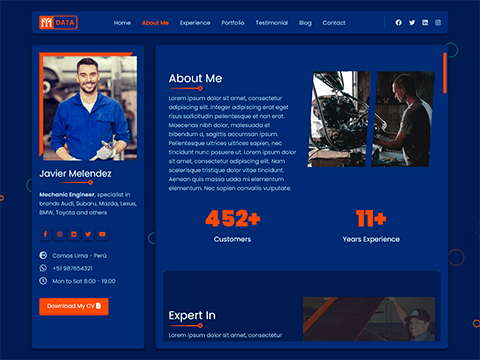Click the mechanic working photo in About Me
This screenshot has height=360, width=480.
click(x=403, y=119)
